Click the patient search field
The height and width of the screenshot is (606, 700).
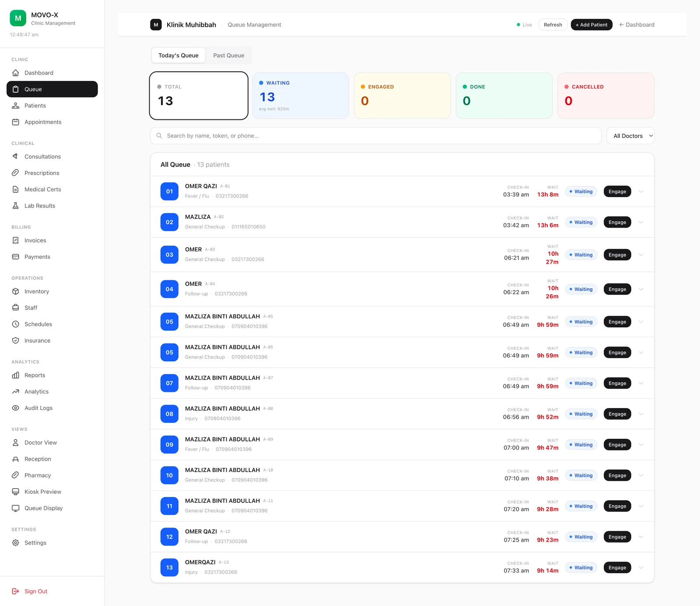pyautogui.click(x=376, y=136)
